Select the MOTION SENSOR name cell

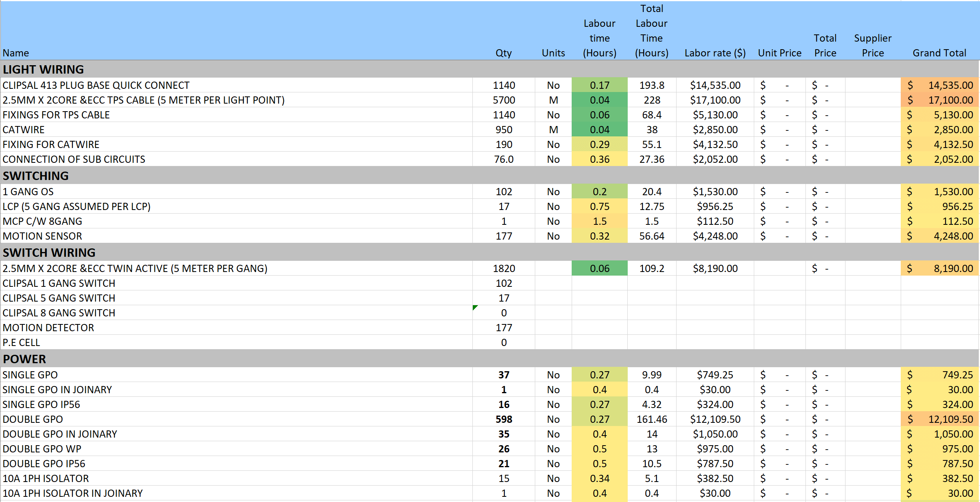(x=42, y=236)
